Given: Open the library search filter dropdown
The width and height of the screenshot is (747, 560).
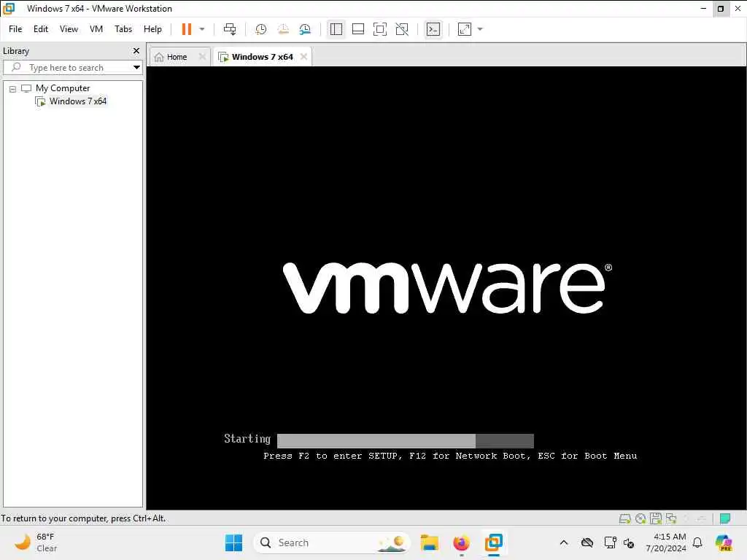Looking at the screenshot, I should pos(136,67).
